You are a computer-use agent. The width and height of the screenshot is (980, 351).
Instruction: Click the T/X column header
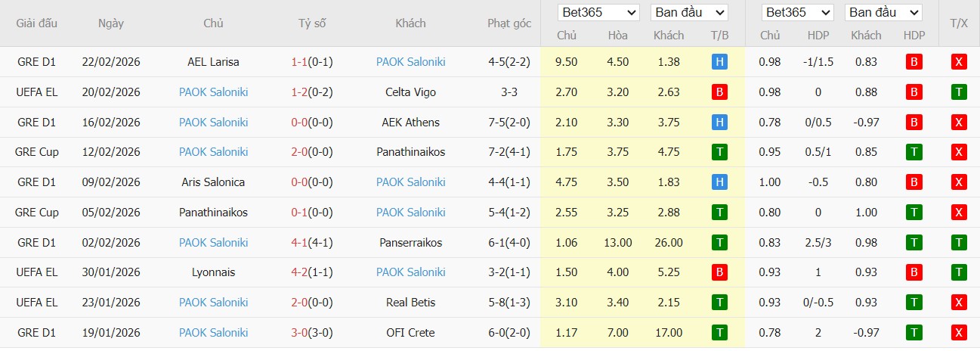point(958,23)
